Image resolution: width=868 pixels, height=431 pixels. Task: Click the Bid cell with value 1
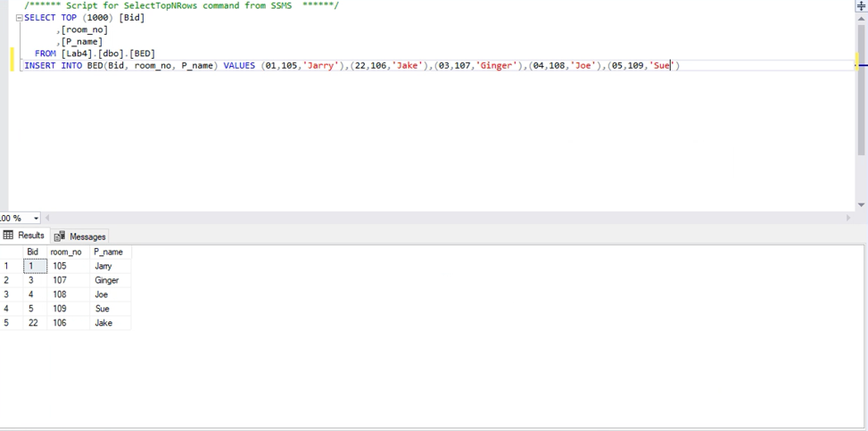(36, 266)
